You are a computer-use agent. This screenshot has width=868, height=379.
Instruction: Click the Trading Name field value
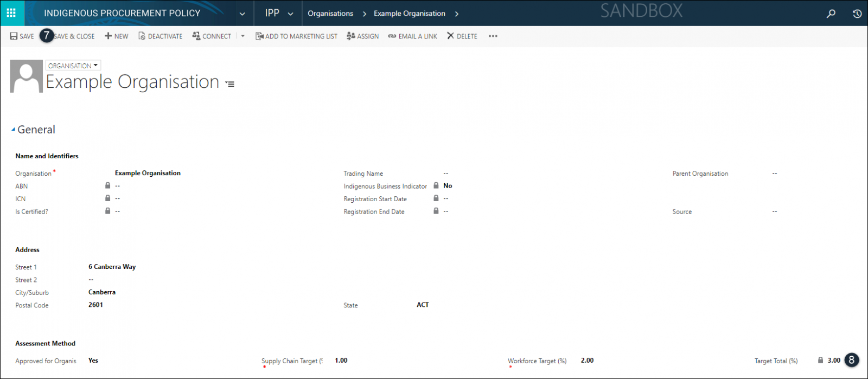pyautogui.click(x=446, y=174)
